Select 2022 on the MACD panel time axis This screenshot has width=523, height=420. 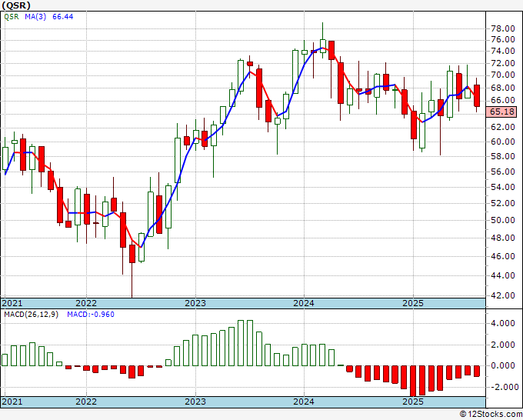86,402
